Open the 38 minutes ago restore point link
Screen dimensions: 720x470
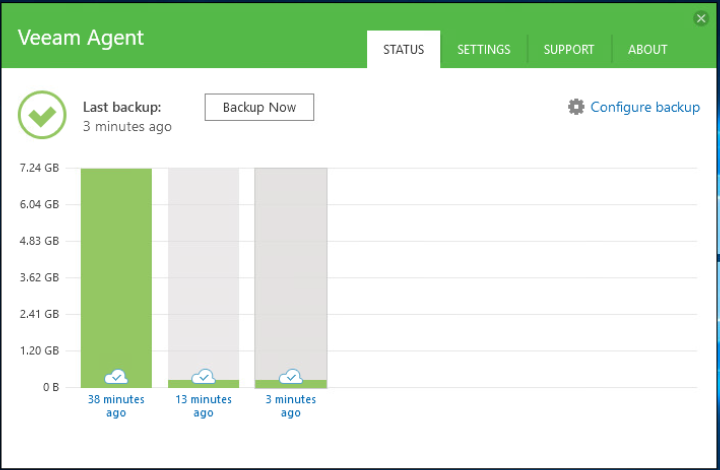116,406
